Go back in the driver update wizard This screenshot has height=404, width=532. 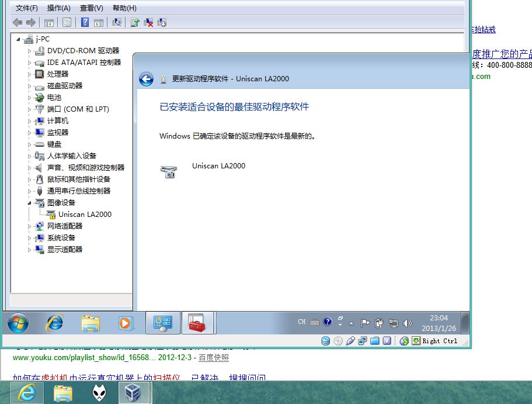tap(146, 79)
